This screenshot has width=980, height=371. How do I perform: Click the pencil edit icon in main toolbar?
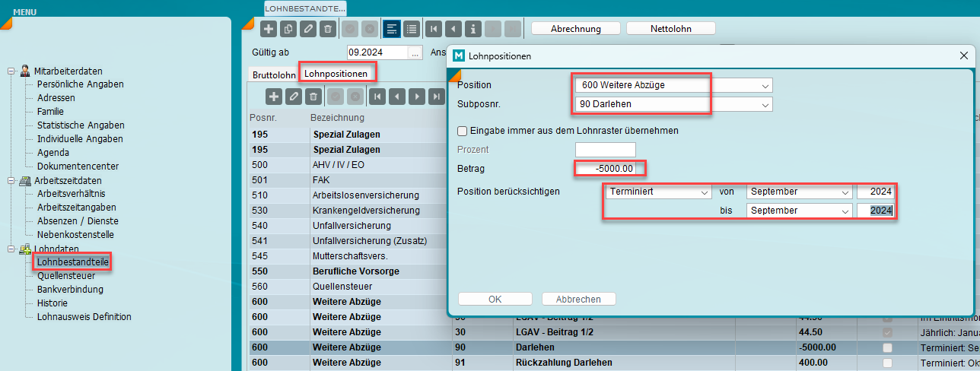(x=308, y=29)
